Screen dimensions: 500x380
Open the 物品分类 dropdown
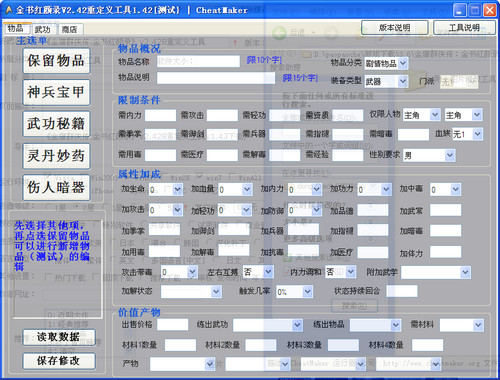386,63
